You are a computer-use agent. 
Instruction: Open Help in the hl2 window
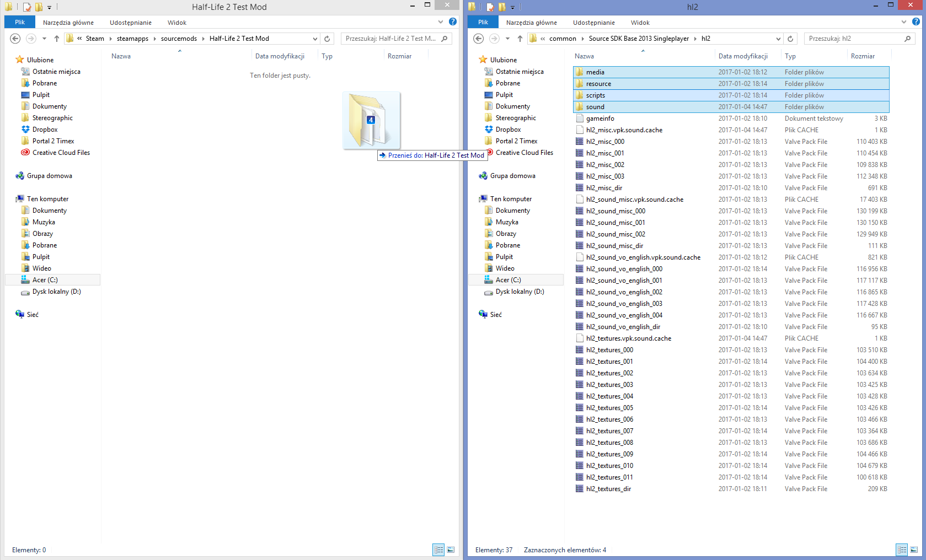(916, 22)
